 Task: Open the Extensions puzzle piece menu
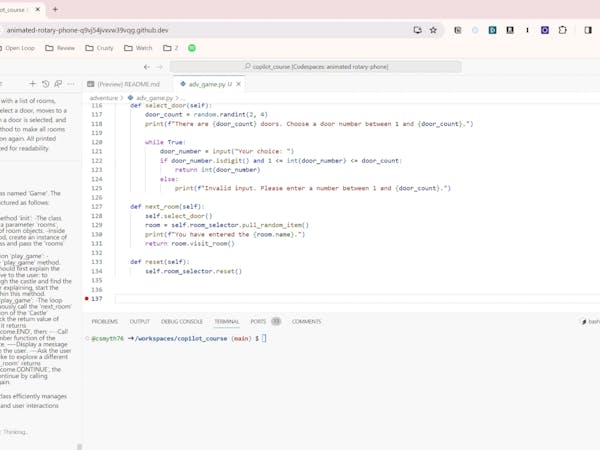click(x=562, y=30)
